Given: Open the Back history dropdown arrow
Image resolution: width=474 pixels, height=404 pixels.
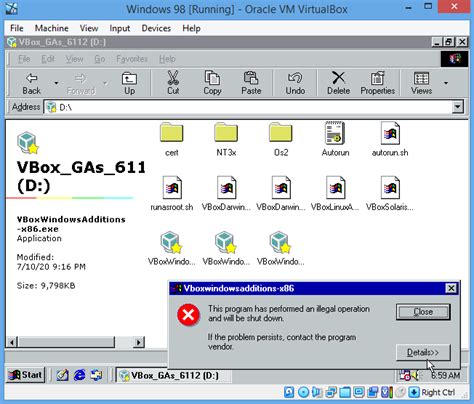Looking at the screenshot, I should [56, 83].
